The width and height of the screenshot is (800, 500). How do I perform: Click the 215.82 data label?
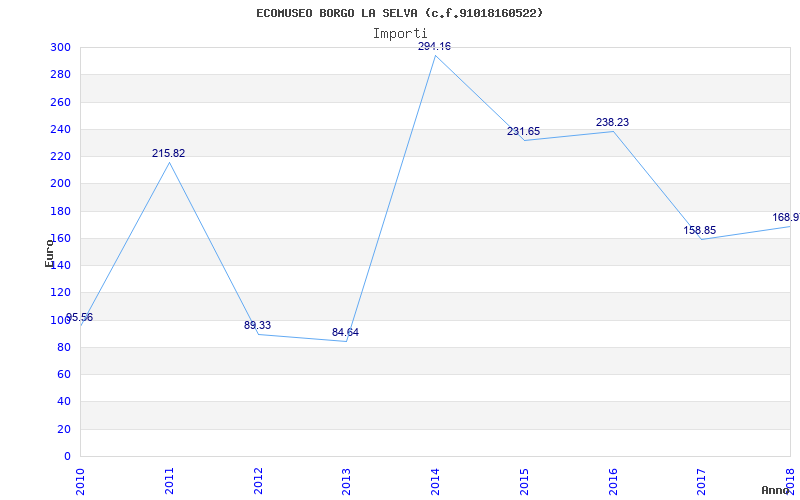click(x=168, y=153)
